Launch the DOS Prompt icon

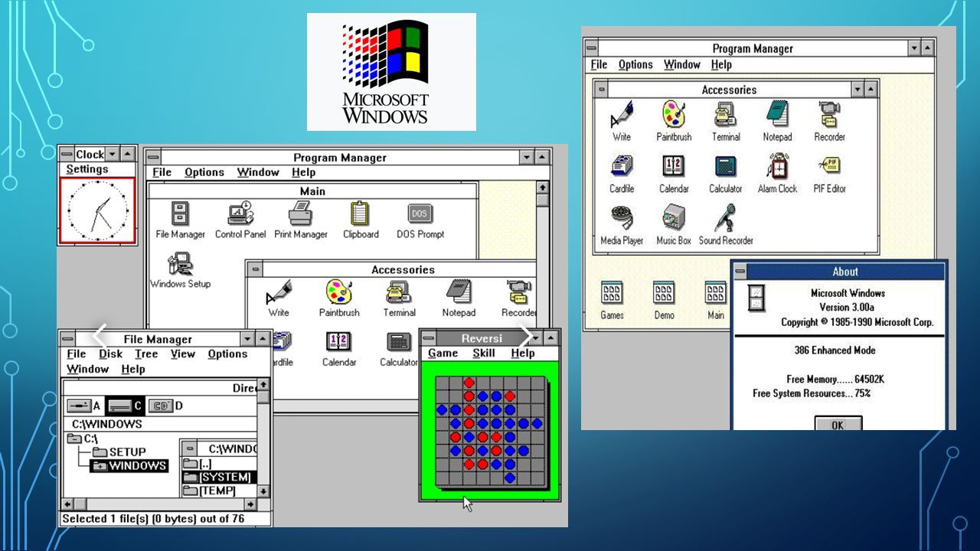pyautogui.click(x=420, y=220)
